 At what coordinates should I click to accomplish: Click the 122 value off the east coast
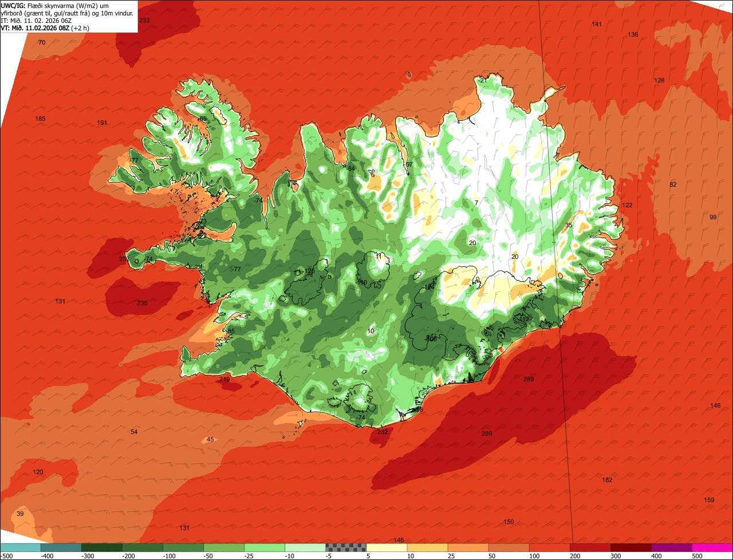627,205
